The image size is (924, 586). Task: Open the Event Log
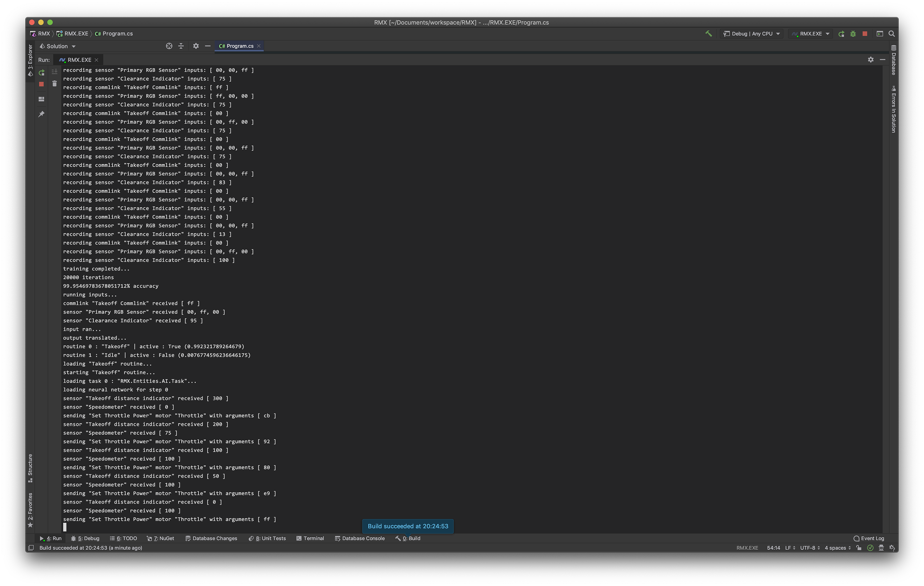point(869,538)
